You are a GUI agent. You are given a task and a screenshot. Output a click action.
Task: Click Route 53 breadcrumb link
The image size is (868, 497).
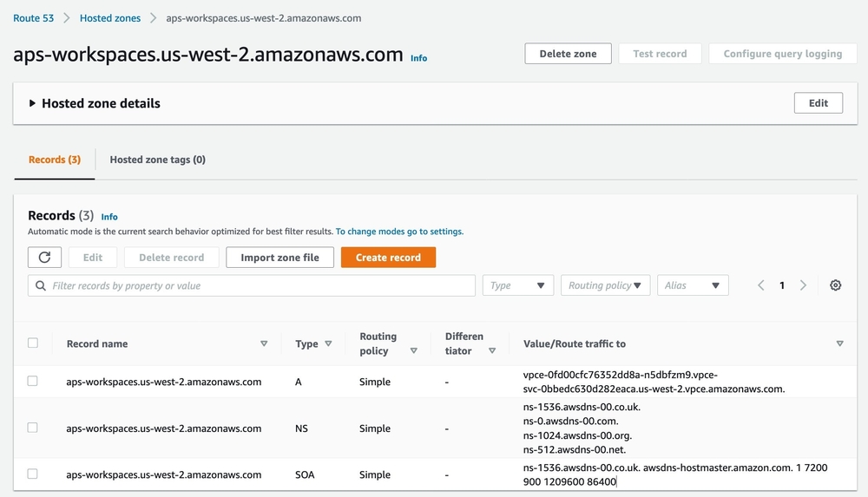[34, 18]
